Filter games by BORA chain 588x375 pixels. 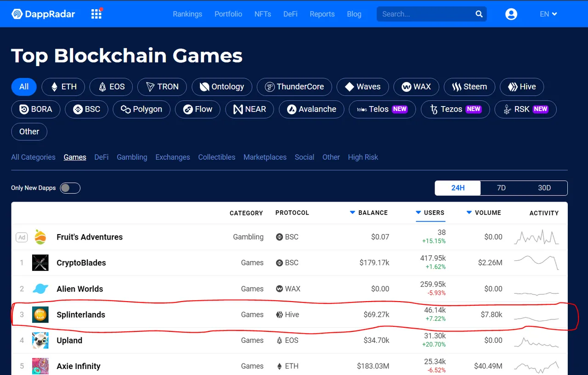[36, 109]
